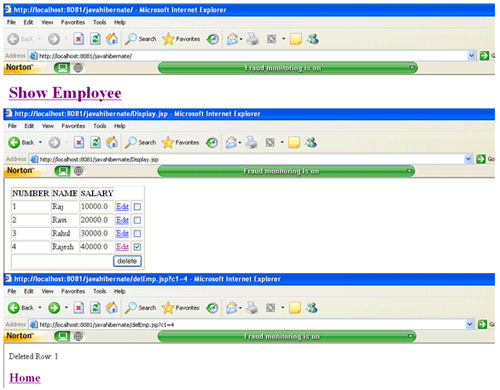This screenshot has height=390, width=500.
Task: Click Search in Display.jsp window toolbar
Action: 140,143
